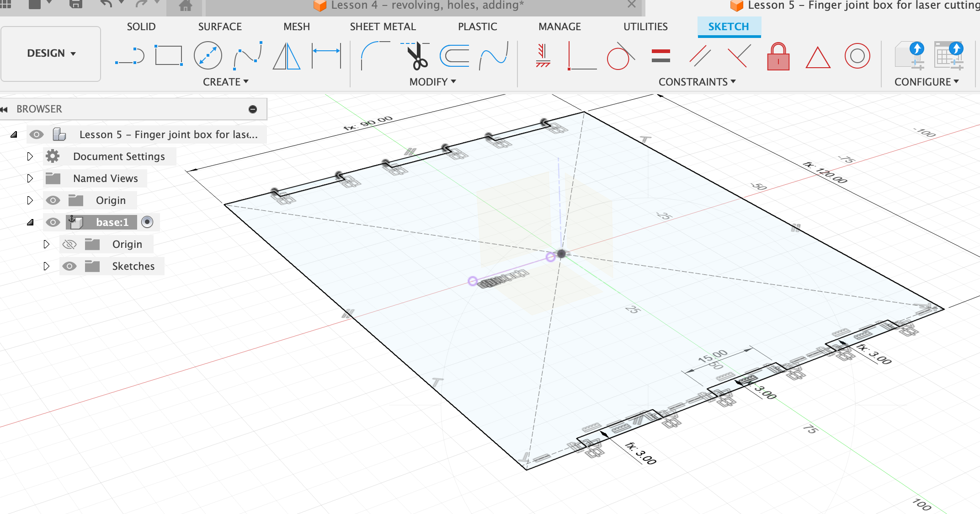The width and height of the screenshot is (980, 514).
Task: Apply the Fix/Unfix lock constraint
Action: (778, 57)
